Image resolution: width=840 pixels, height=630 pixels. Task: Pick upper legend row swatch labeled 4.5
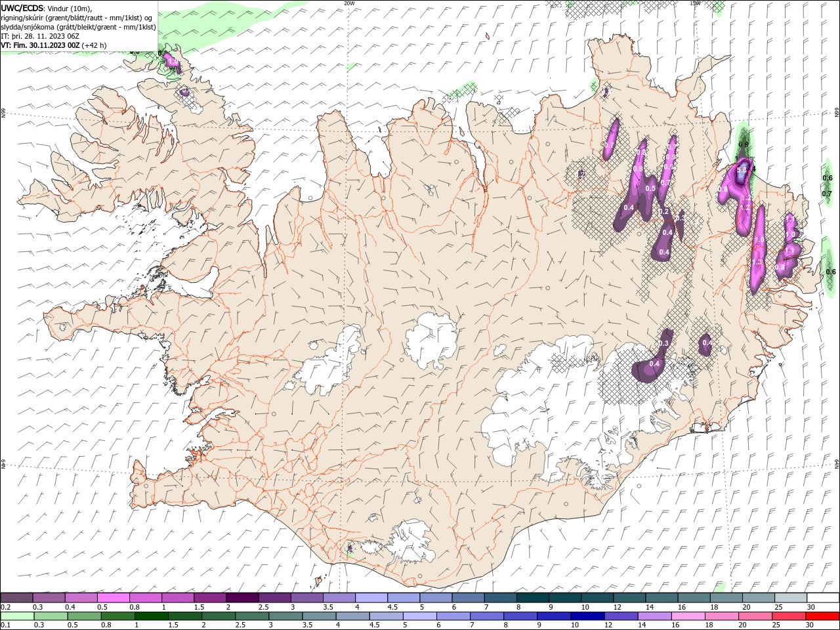click(x=404, y=598)
